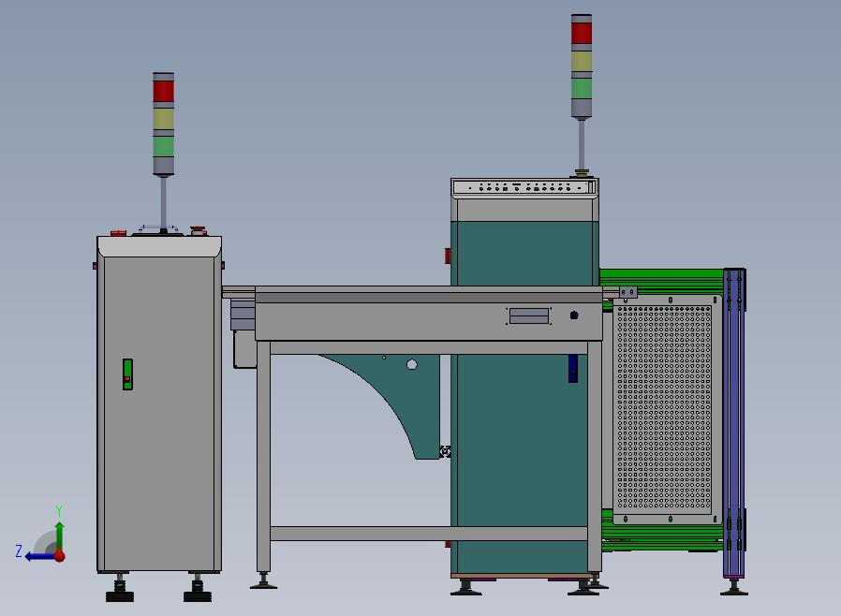Image resolution: width=841 pixels, height=616 pixels.
Task: Select the conveyor's rectangular display panel
Action: (x=529, y=315)
